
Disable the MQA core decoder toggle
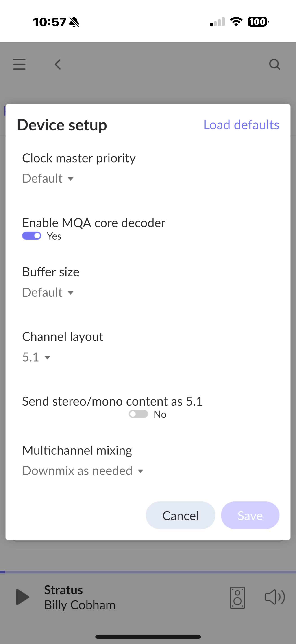(x=32, y=236)
